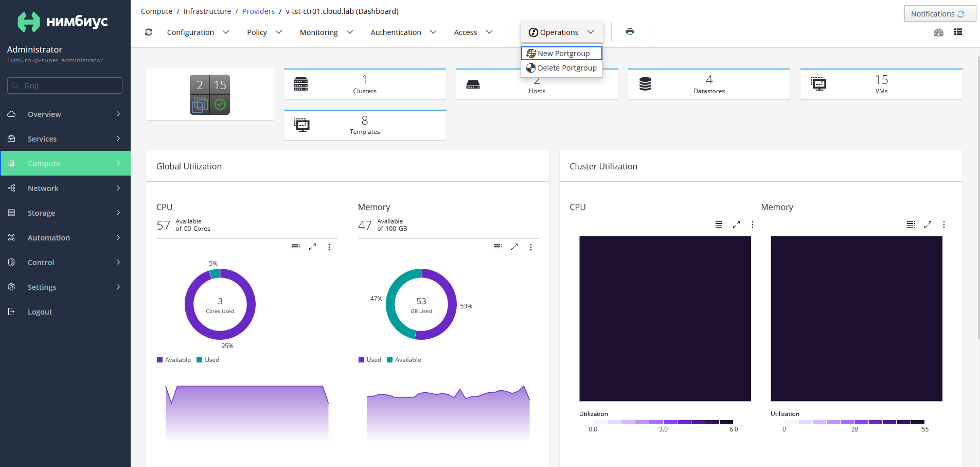Open Storage sidebar menu
This screenshot has height=467, width=980.
click(65, 213)
